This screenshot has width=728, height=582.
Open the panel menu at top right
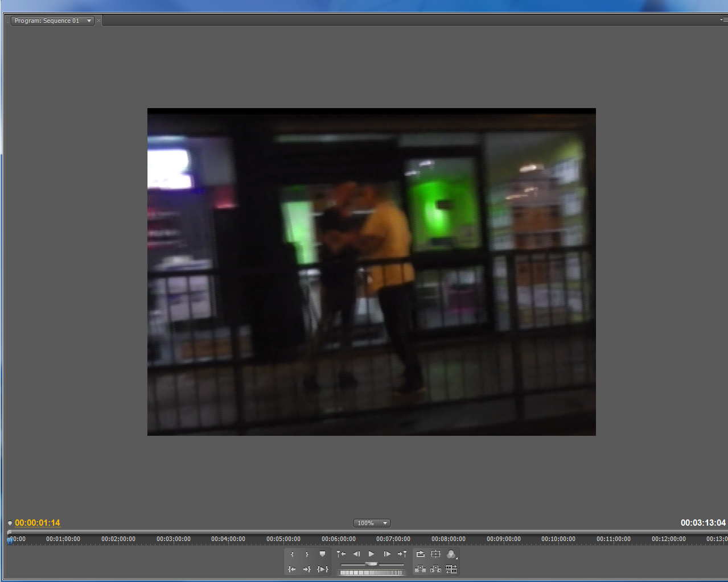click(x=723, y=20)
